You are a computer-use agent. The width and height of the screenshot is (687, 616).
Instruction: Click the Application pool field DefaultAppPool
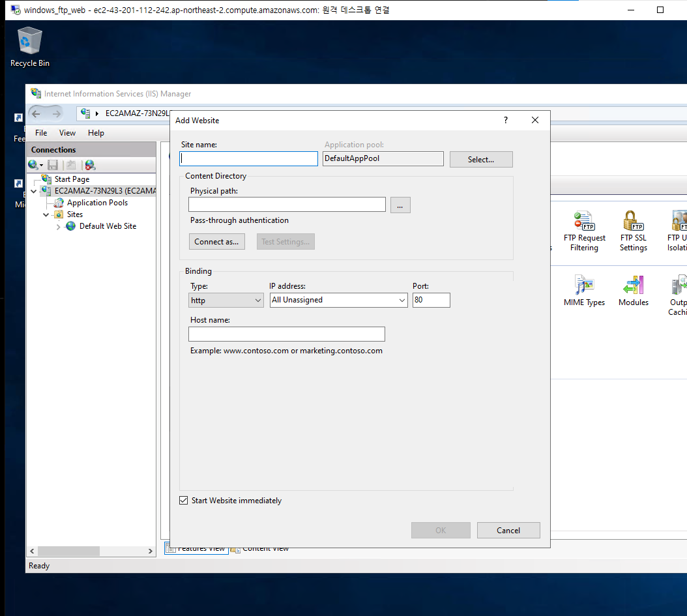pyautogui.click(x=383, y=158)
